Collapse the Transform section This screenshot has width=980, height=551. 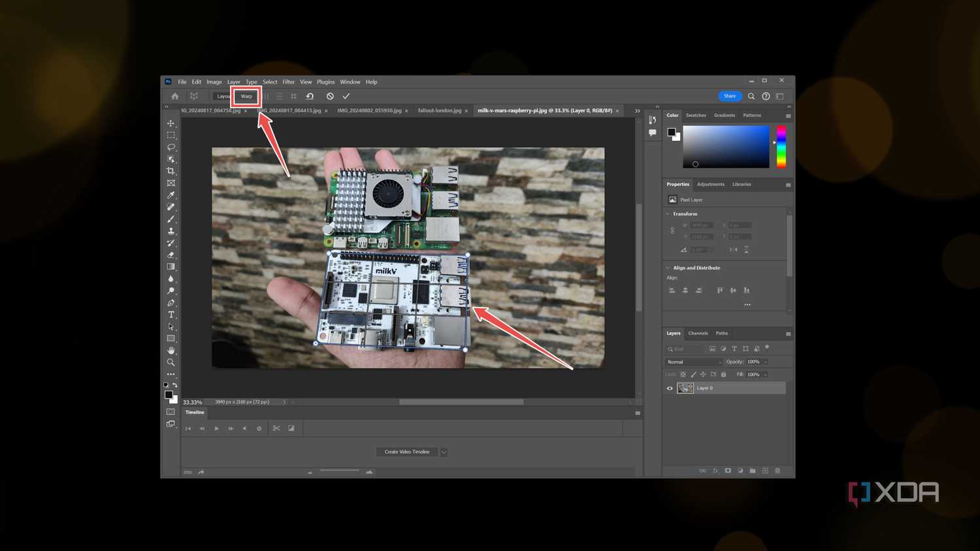click(668, 214)
